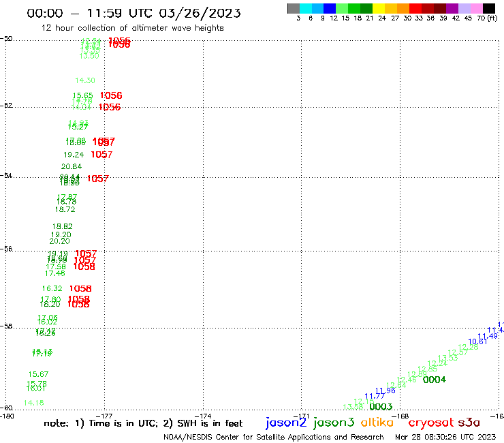Click the gray swatch in the color scale
Viewport: 504px width, 443px height.
(294, 9)
